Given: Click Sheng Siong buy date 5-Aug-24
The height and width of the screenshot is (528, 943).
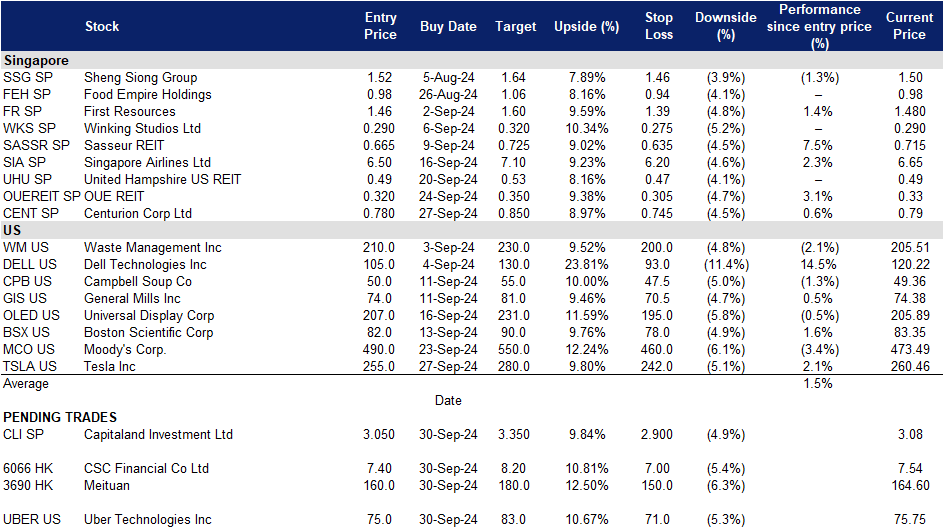Looking at the screenshot, I should [448, 78].
